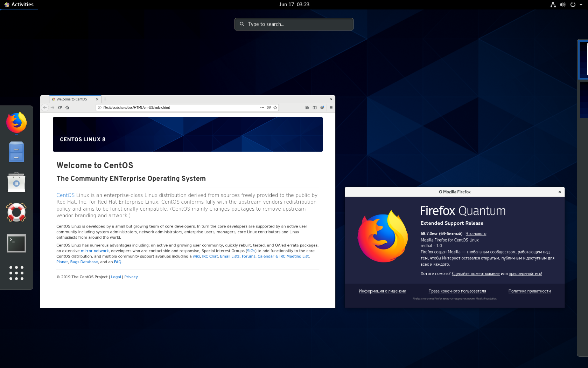The width and height of the screenshot is (588, 368).
Task: Open the mirror network link
Action: [95, 251]
